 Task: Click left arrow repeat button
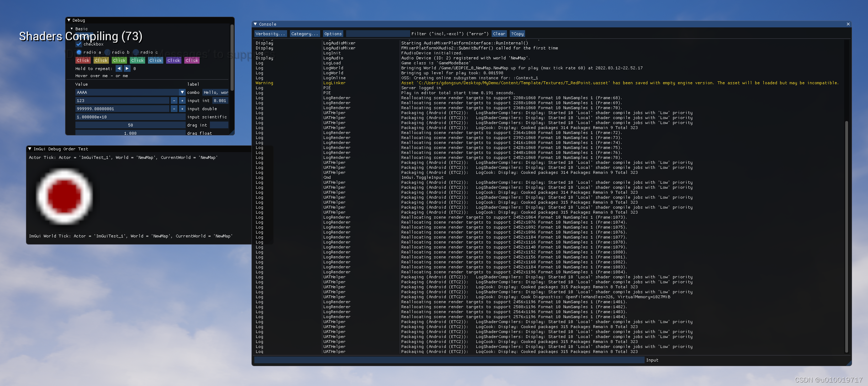click(119, 68)
